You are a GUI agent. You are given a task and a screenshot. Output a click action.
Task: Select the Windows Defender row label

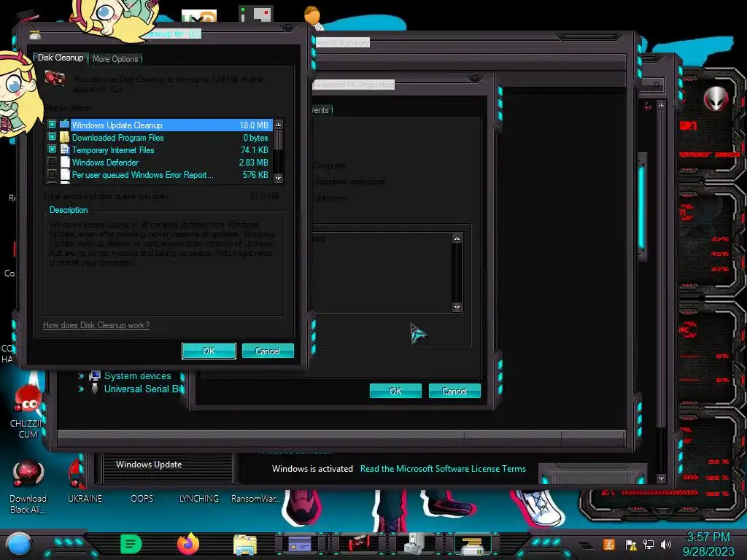click(105, 163)
